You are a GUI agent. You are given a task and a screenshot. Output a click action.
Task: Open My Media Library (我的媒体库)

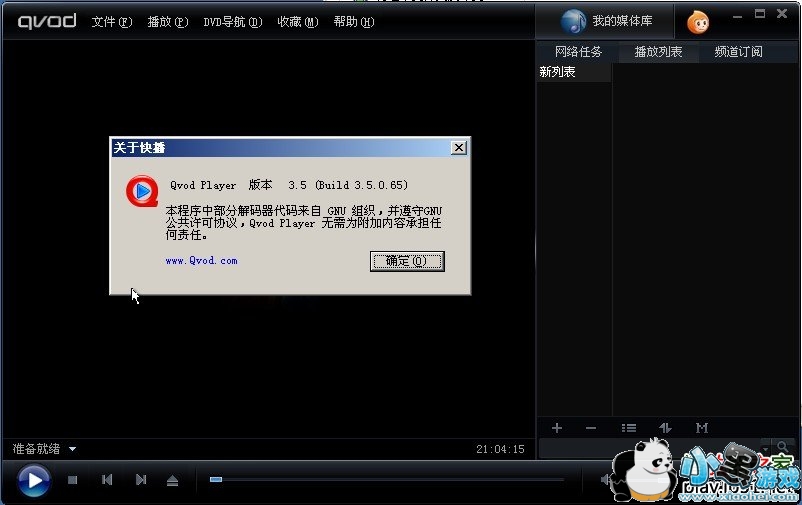[607, 21]
